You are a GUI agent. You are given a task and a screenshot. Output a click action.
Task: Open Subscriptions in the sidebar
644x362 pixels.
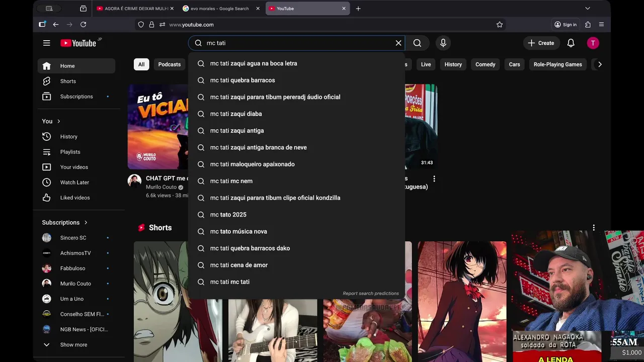(76, 97)
